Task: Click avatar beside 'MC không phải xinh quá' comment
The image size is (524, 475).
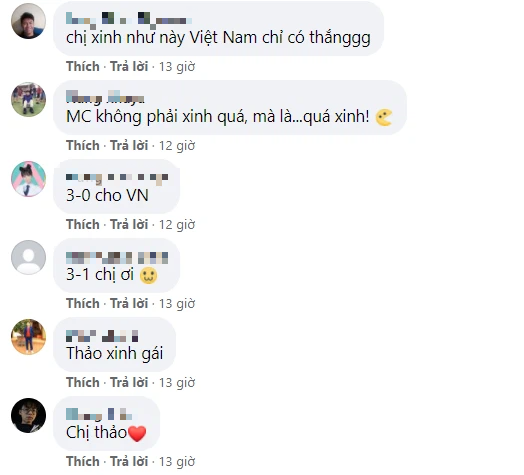Action: click(28, 100)
